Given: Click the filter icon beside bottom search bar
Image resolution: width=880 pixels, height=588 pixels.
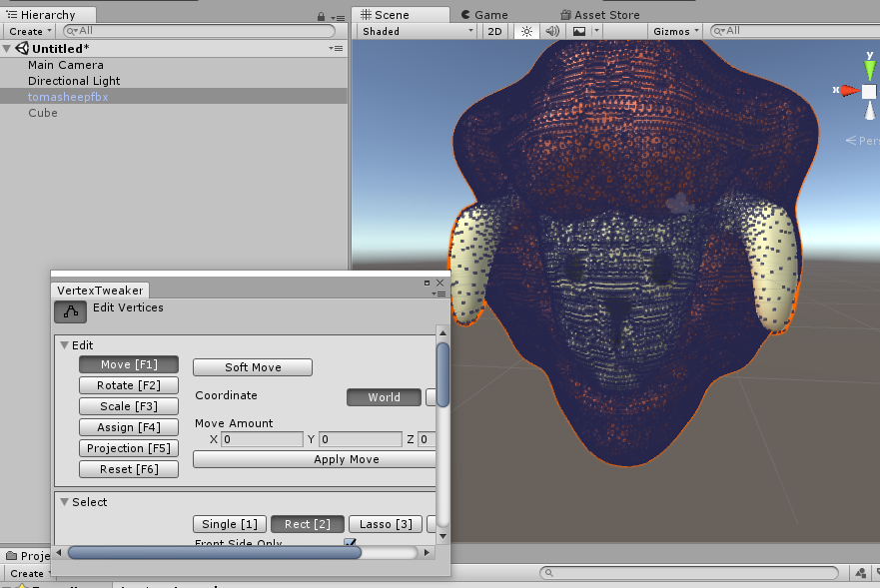Looking at the screenshot, I should [x=861, y=573].
